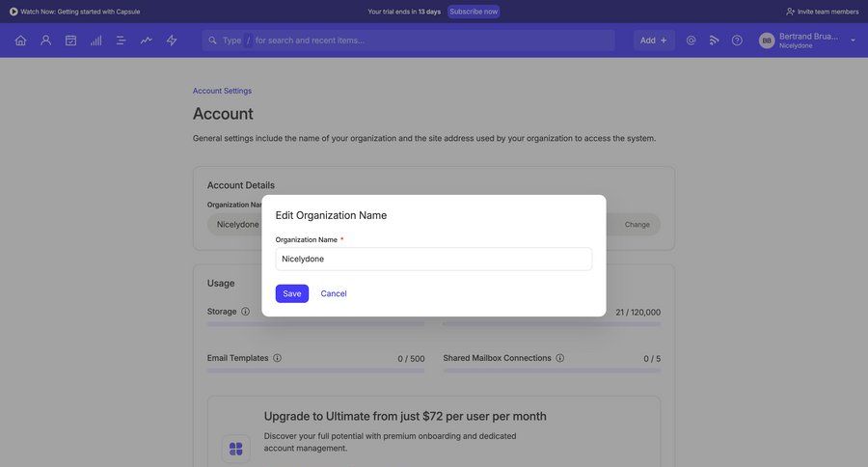
Task: Open the Reports line-graph icon
Action: coord(147,41)
